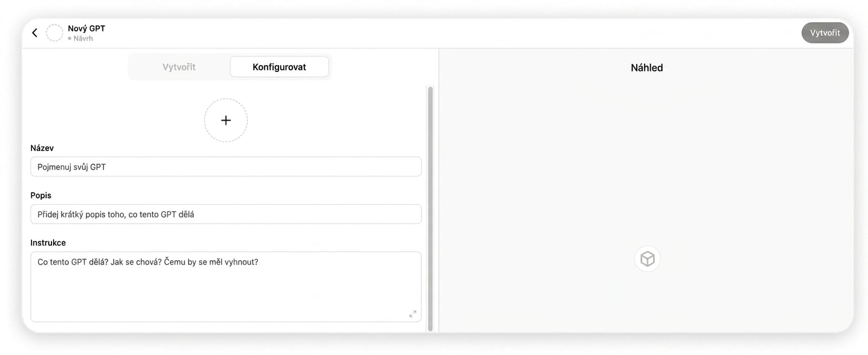Screen dimensions: 868x355
Task: Click the vertical scrollbar of the configuration panel
Action: click(430, 208)
